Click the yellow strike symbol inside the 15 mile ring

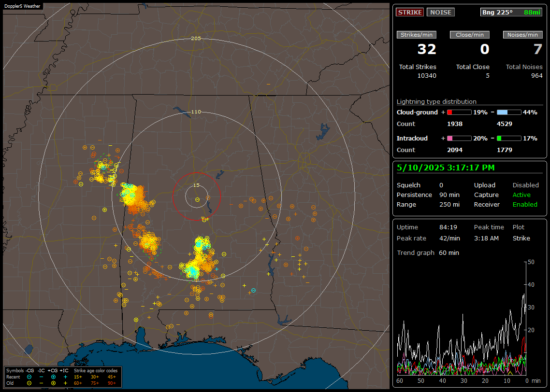click(198, 200)
